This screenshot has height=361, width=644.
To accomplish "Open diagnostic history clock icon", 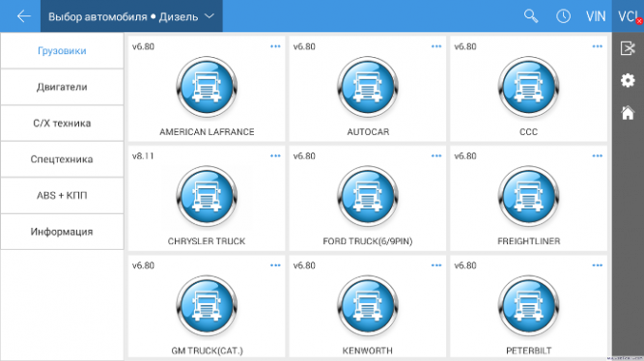I will tap(563, 16).
